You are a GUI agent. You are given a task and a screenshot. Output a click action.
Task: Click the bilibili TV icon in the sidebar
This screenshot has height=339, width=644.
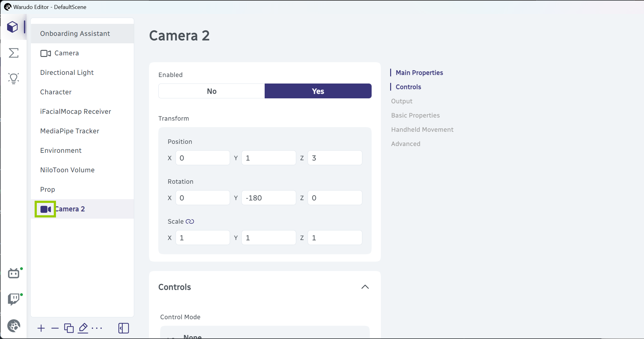[14, 273]
